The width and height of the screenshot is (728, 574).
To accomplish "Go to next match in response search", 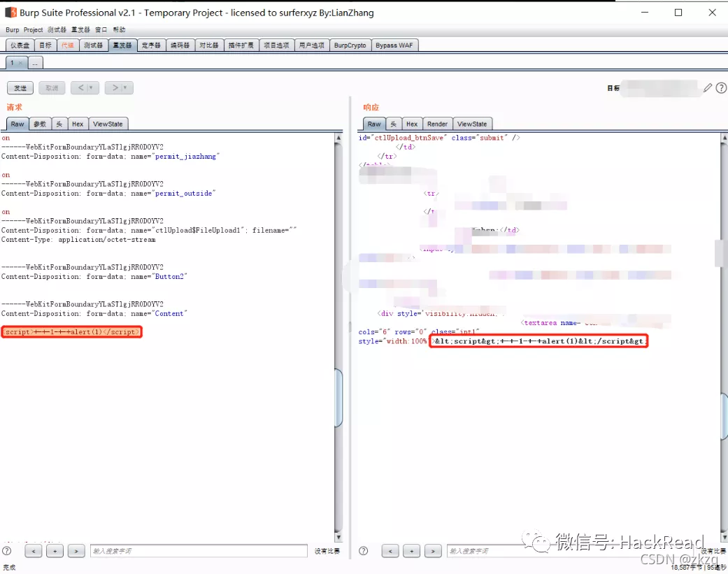I will pyautogui.click(x=433, y=551).
